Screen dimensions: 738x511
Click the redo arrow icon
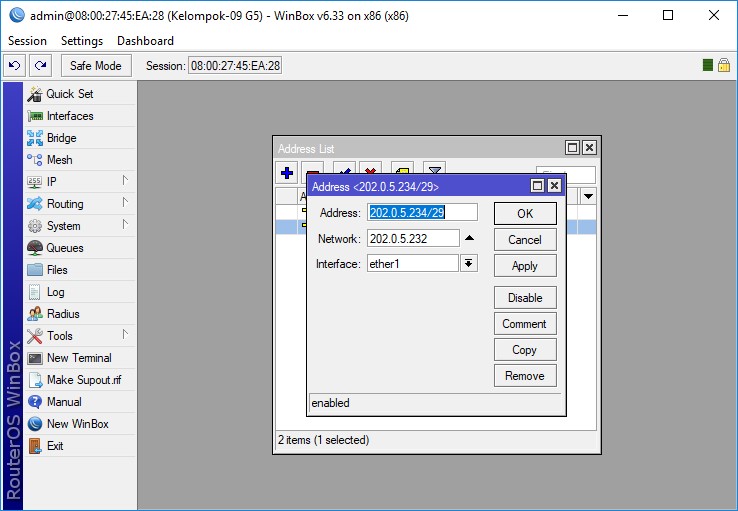[40, 65]
